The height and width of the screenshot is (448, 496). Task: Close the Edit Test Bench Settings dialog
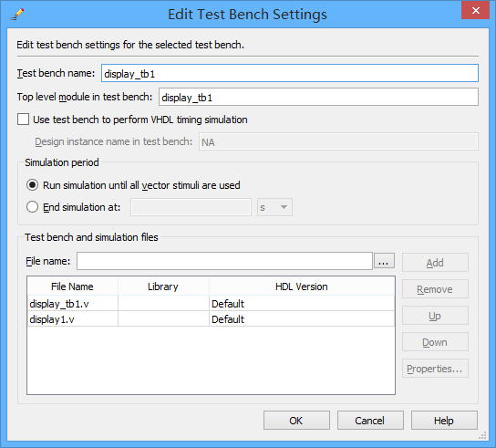(x=475, y=11)
